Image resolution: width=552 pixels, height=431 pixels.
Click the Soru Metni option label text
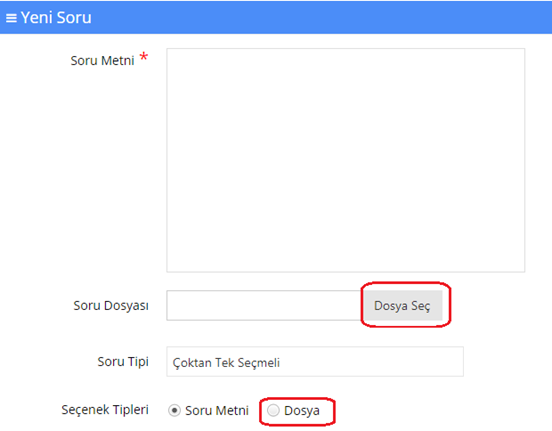coord(217,411)
